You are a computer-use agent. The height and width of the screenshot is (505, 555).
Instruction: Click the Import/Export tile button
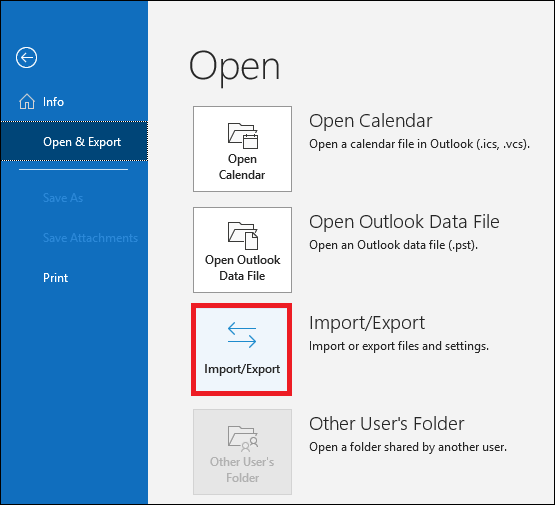pyautogui.click(x=241, y=349)
